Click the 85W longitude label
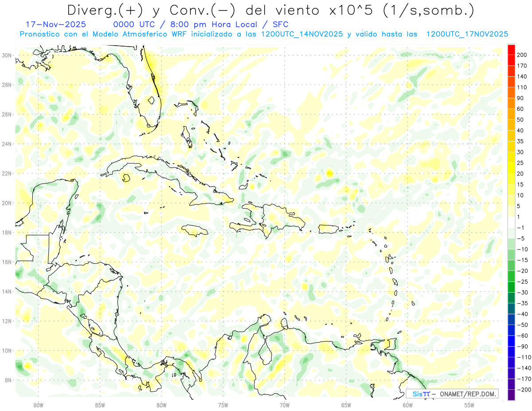Screen dimensions: 532x411 [100, 405]
